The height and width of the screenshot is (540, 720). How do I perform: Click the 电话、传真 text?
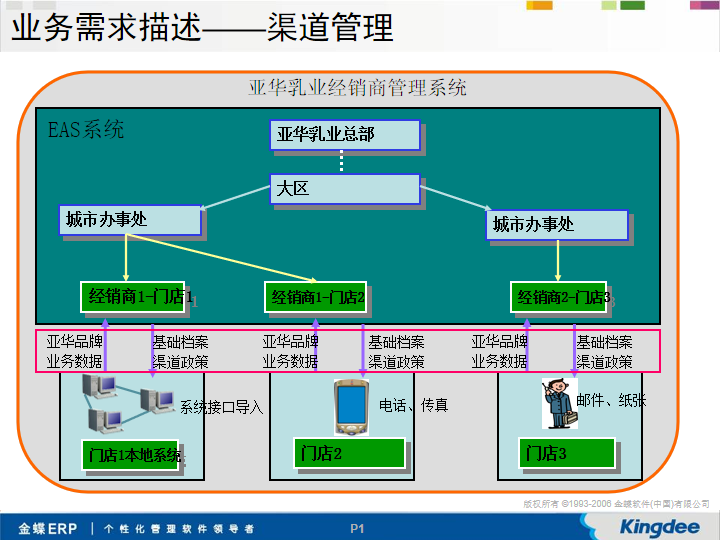413,405
